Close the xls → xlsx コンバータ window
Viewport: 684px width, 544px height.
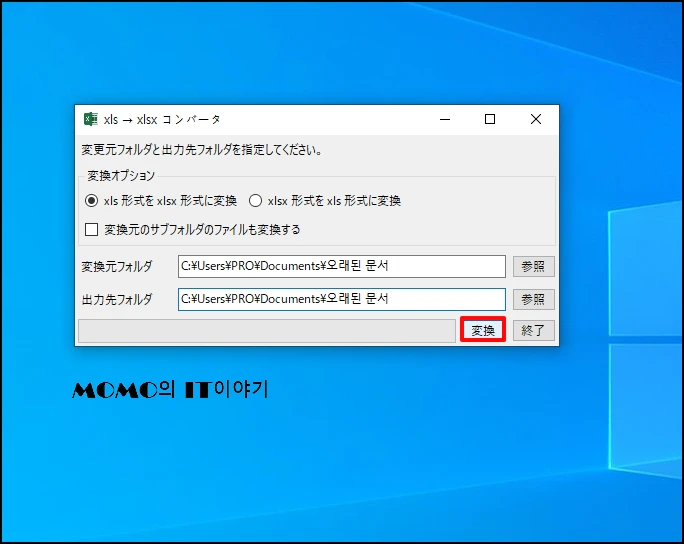pos(536,119)
